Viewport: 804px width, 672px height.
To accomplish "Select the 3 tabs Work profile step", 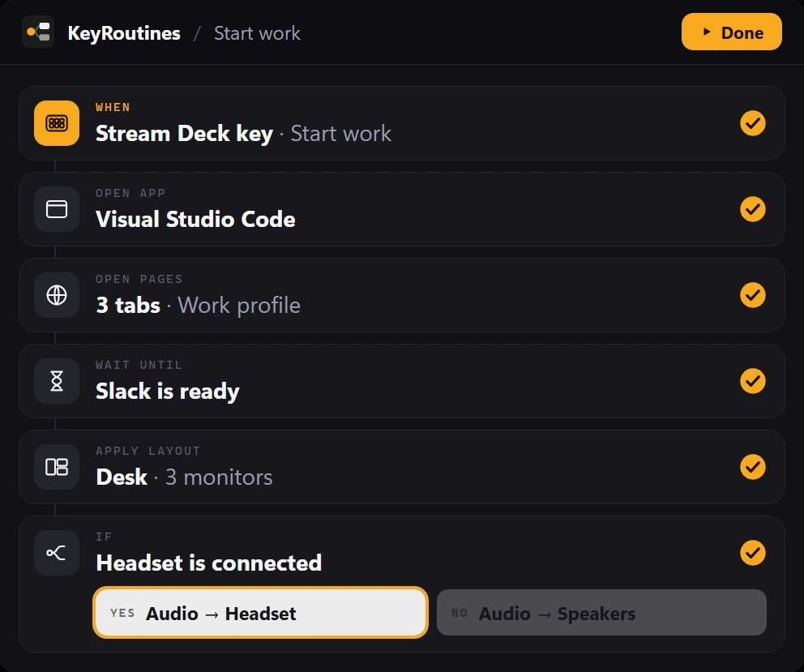I will (x=401, y=295).
